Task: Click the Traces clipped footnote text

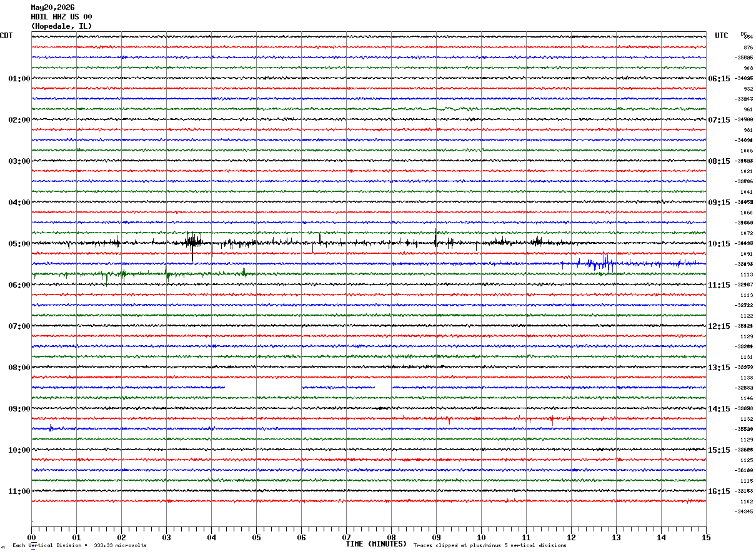Action: click(x=490, y=545)
